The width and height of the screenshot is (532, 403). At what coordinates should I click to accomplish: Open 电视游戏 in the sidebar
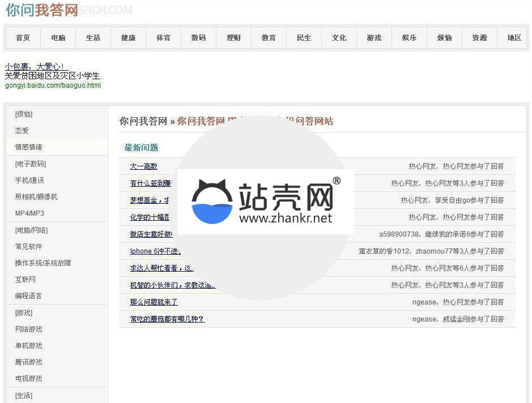click(28, 378)
